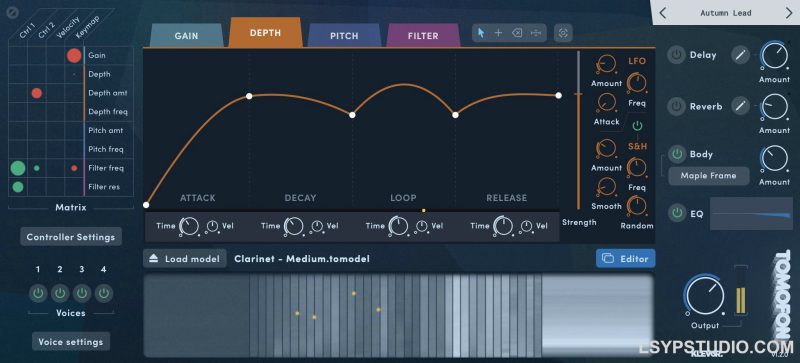Click the Random knob
Image resolution: width=800 pixels, height=363 pixels.
[636, 206]
